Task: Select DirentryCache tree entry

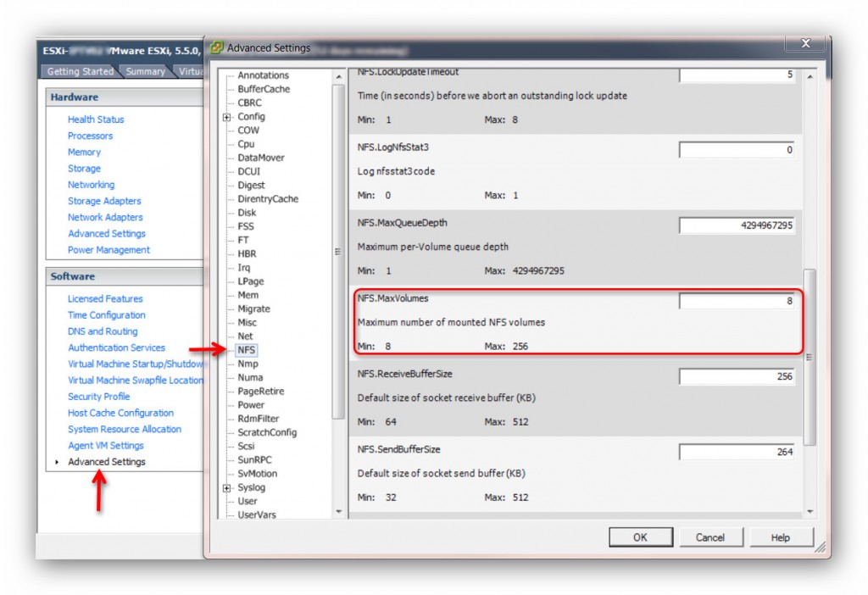Action: tap(268, 198)
